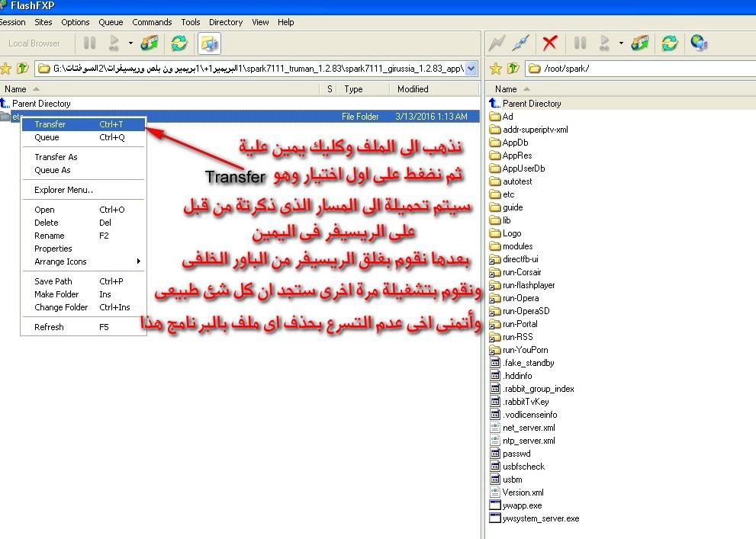Screen dimensions: 756x539
Task: Choose Make Folder in context menu
Action: click(83, 294)
